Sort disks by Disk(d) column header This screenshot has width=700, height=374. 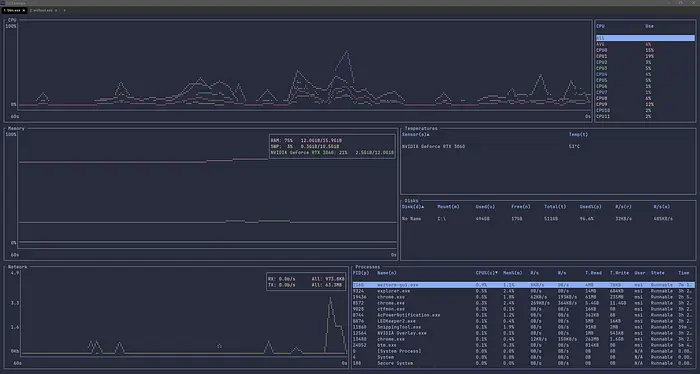click(413, 207)
